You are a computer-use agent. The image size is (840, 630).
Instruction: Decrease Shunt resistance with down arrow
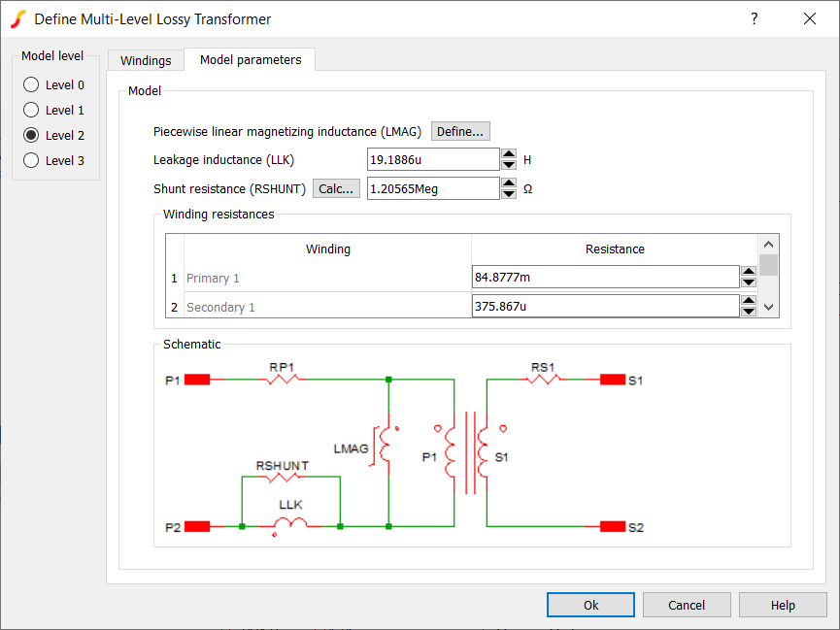pyautogui.click(x=509, y=194)
